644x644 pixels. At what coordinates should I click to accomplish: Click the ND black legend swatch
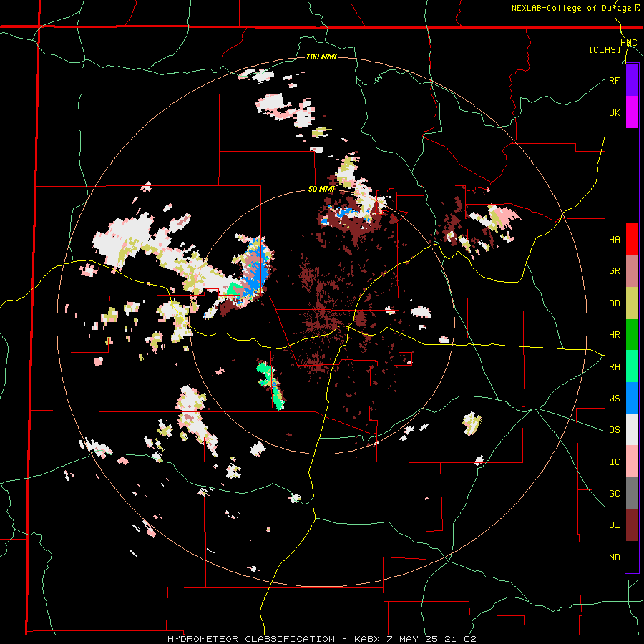pyautogui.click(x=632, y=557)
